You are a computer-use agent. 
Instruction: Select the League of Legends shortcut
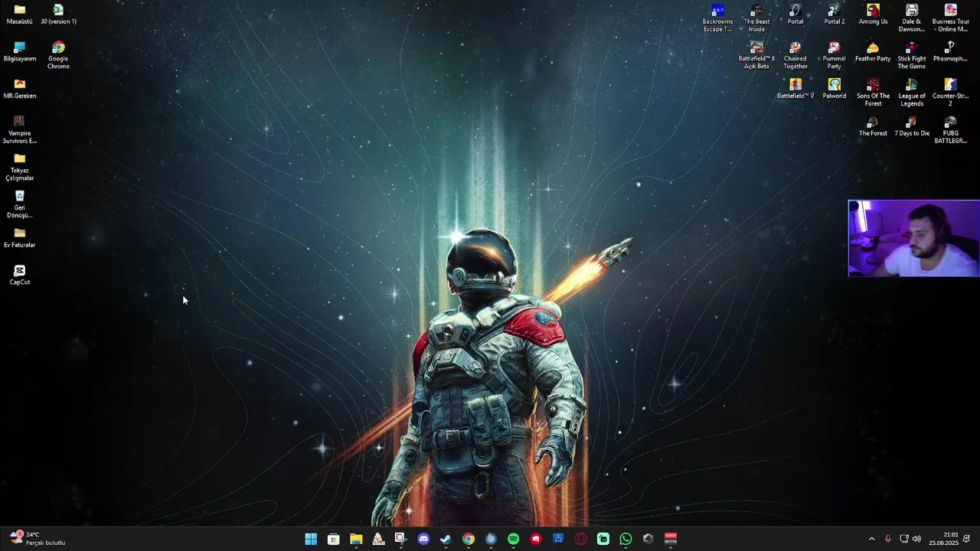912,93
